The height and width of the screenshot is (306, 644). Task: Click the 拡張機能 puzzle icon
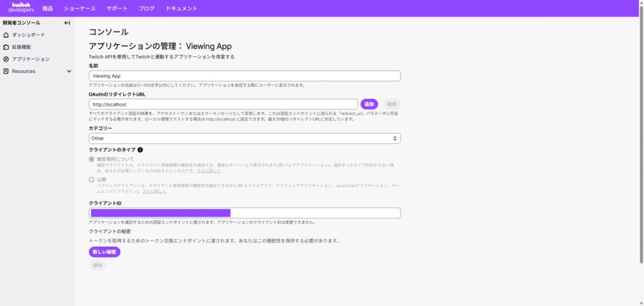6,47
